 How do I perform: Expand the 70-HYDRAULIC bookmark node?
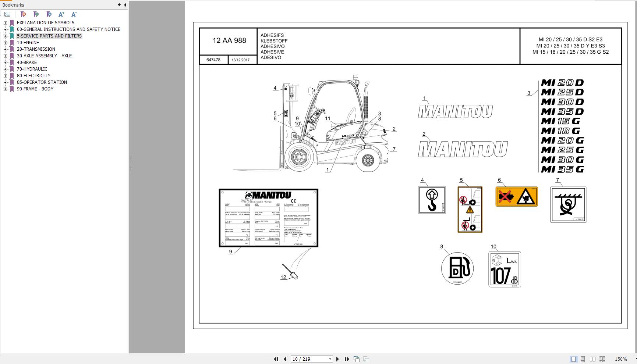6,69
